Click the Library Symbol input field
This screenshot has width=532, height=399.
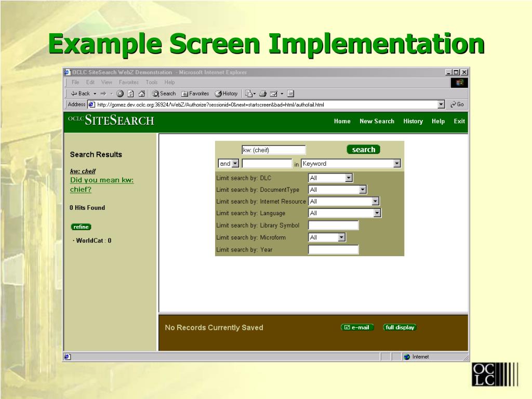333,225
